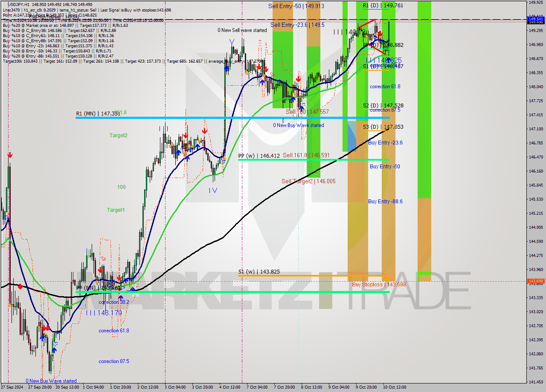
Task: Click the 'Sell 100 | 147.557' label
Action: 307,112
